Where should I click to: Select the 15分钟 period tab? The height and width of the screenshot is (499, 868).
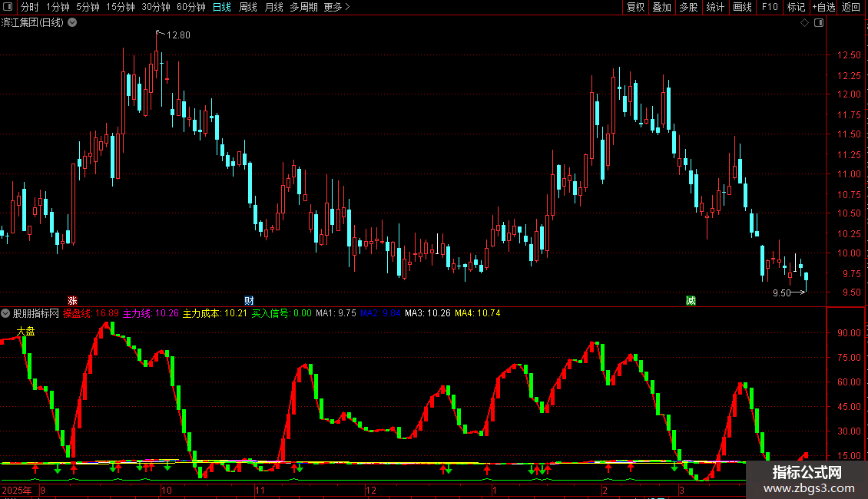[120, 7]
